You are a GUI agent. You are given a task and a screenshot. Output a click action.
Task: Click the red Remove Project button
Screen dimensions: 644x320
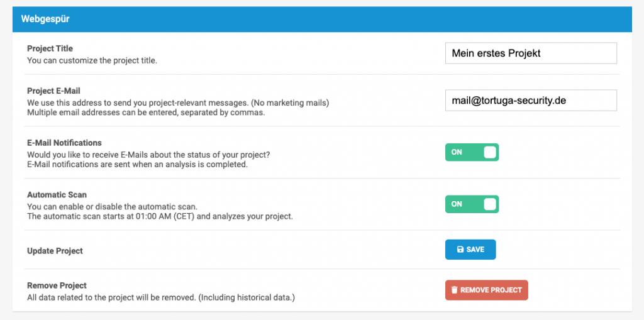(486, 290)
